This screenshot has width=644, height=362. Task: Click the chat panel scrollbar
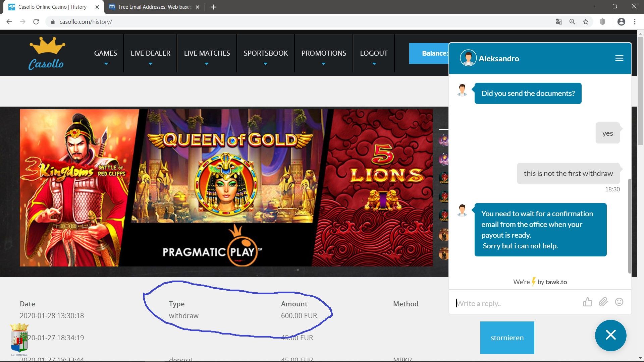[630, 226]
